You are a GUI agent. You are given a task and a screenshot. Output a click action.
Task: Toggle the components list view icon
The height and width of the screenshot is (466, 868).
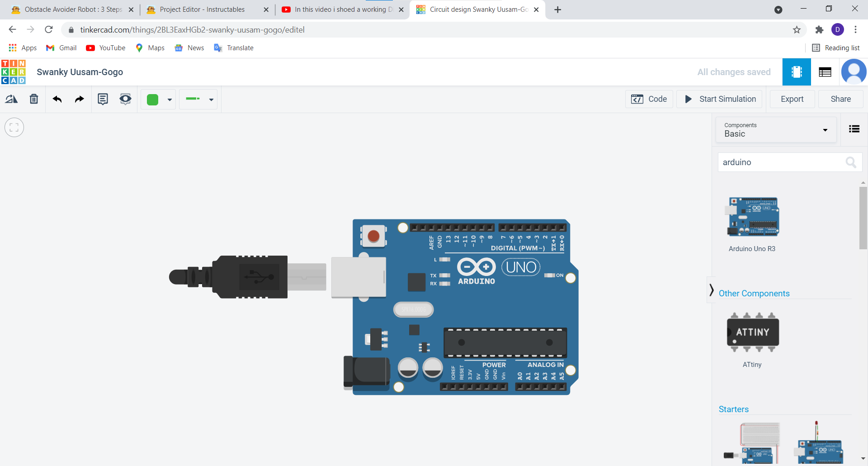[854, 129]
